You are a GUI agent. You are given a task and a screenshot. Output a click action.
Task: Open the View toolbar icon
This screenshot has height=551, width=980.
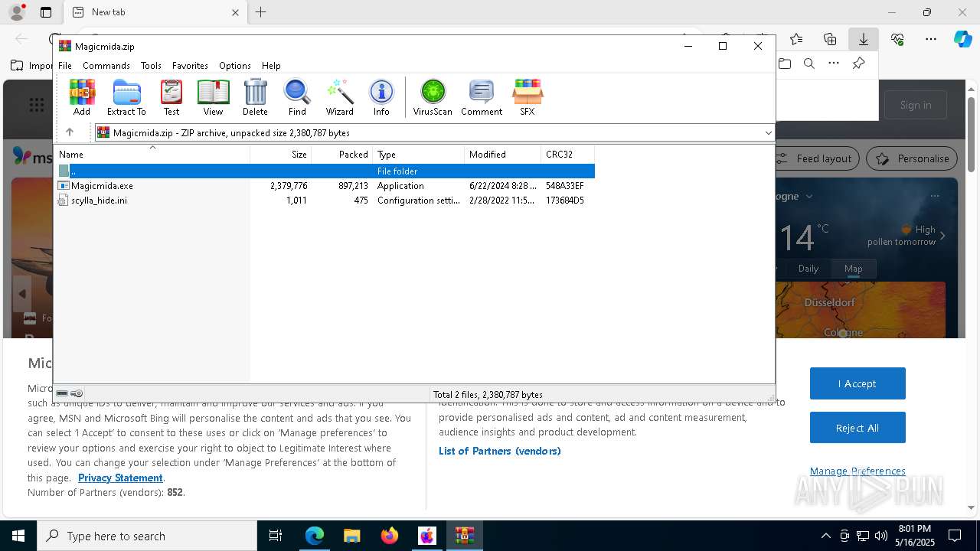(213, 97)
